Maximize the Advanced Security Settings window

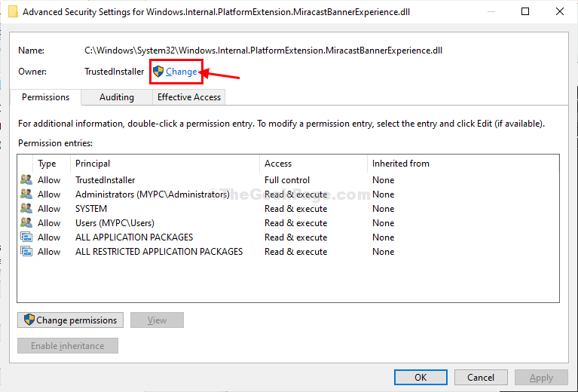[x=525, y=11]
